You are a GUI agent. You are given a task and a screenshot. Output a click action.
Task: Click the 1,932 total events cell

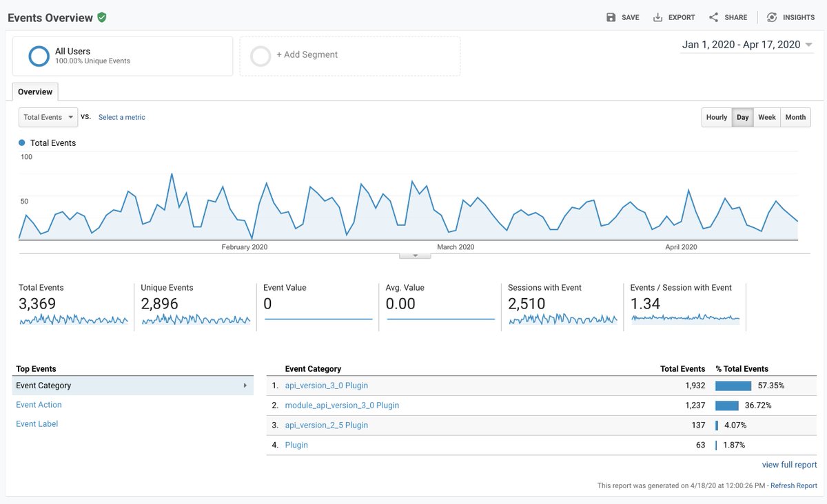[694, 386]
